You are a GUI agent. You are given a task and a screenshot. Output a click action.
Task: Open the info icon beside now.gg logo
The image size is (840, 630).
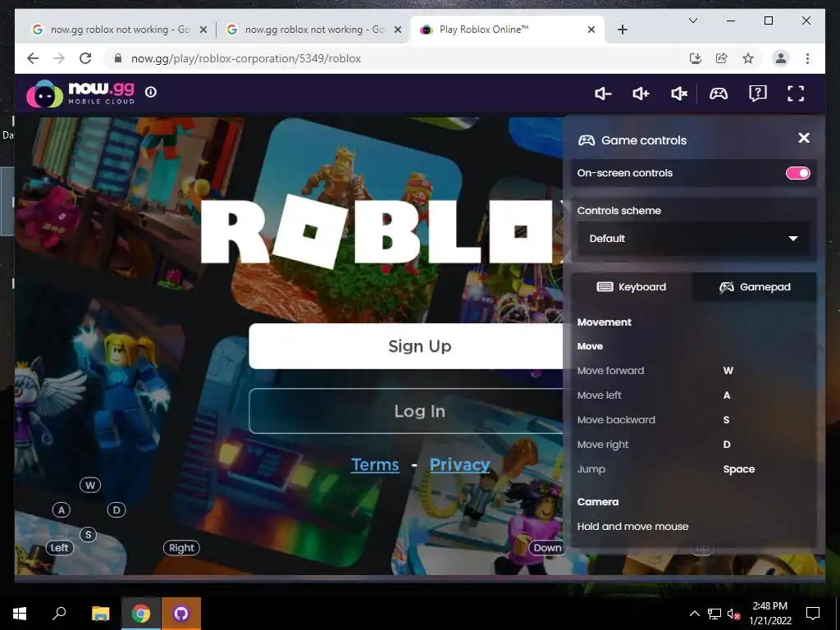(151, 92)
